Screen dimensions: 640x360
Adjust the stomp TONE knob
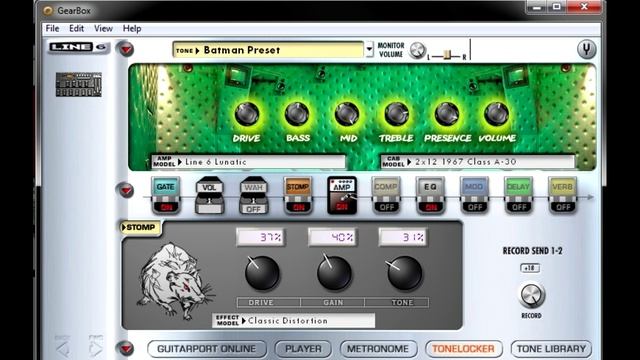click(x=404, y=273)
